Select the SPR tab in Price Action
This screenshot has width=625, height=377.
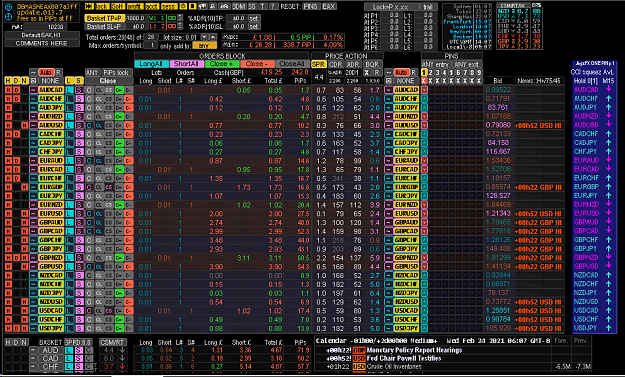[318, 64]
